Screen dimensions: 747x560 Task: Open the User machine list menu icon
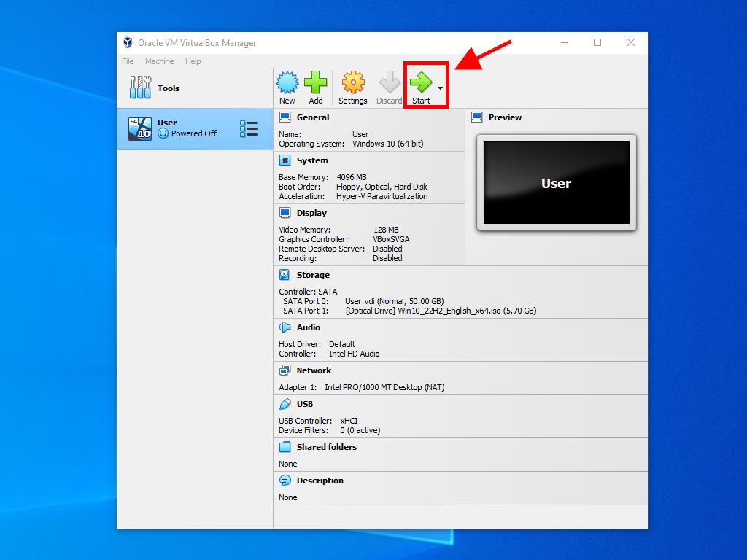click(248, 129)
